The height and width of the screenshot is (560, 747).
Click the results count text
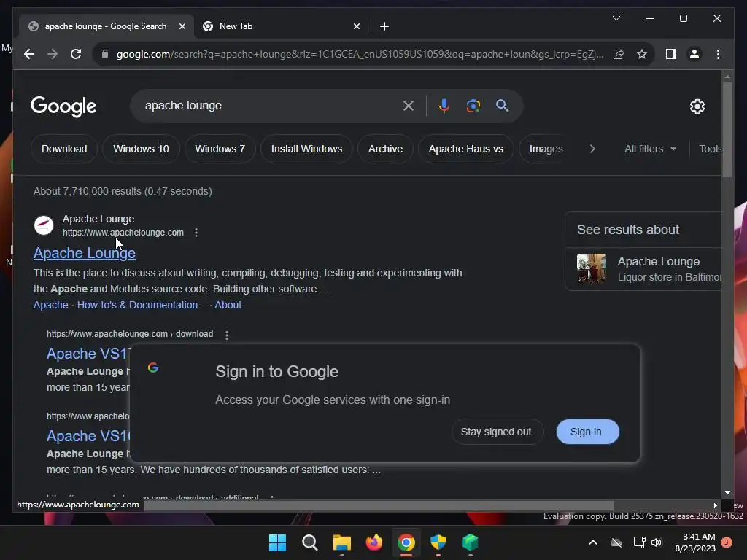pos(123,191)
